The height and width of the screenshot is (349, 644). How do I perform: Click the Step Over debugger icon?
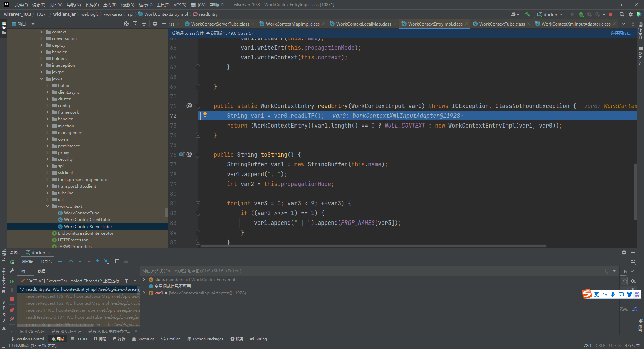71,261
